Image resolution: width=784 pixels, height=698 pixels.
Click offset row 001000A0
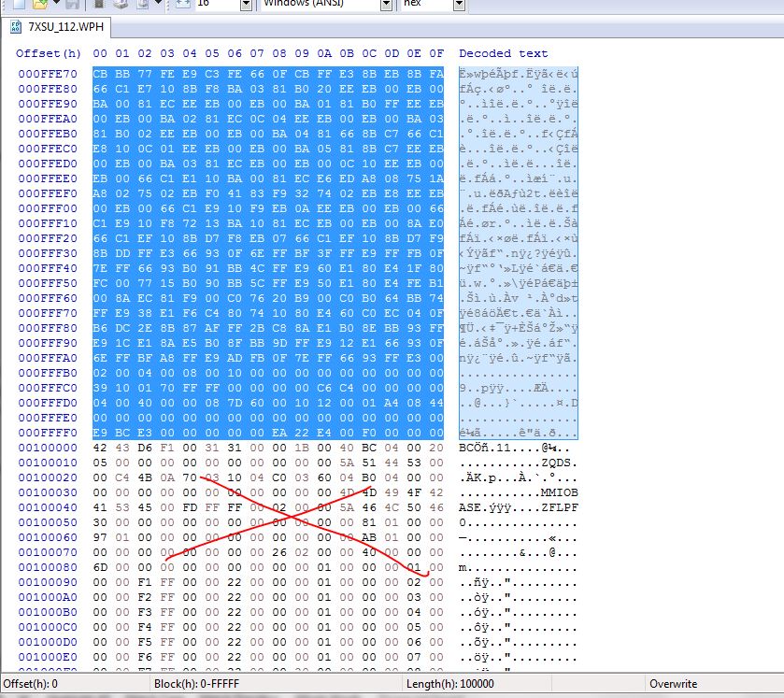[x=48, y=597]
